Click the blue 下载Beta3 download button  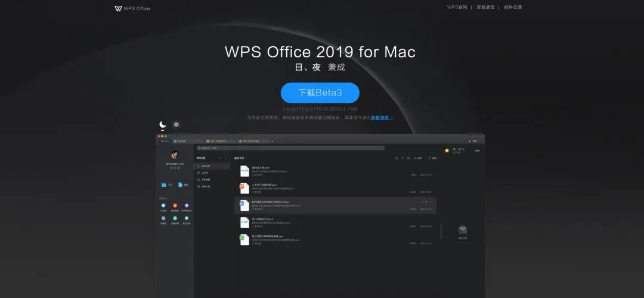320,93
